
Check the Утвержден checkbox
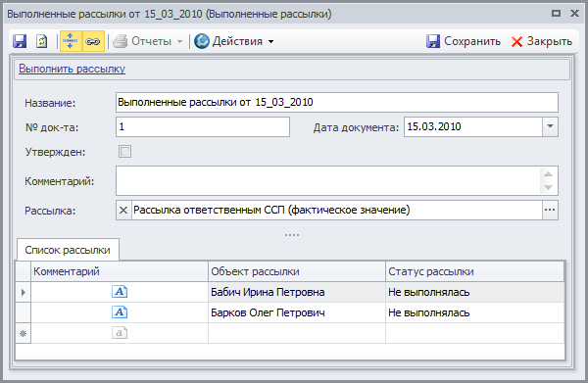tap(124, 152)
